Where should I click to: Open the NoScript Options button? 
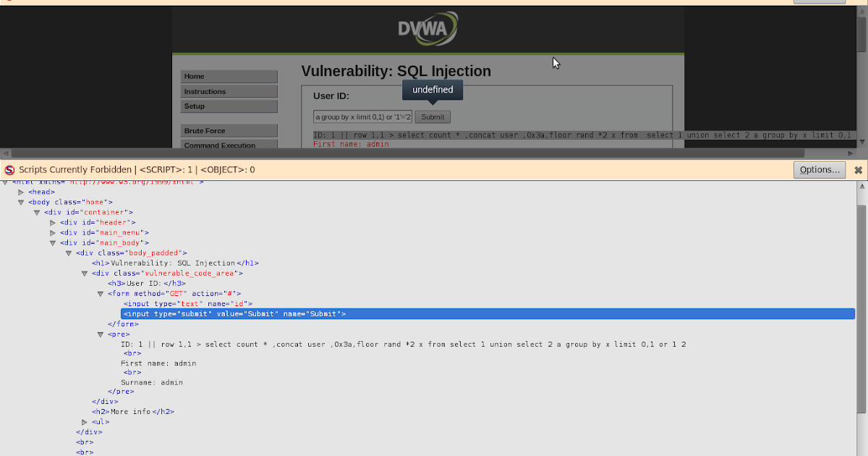(820, 170)
